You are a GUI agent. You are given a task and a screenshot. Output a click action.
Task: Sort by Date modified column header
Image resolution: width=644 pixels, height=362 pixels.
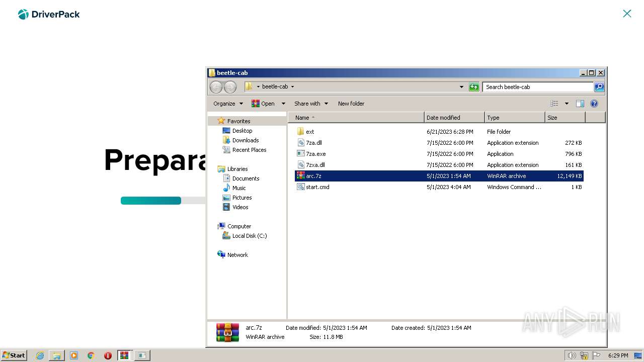pos(454,118)
